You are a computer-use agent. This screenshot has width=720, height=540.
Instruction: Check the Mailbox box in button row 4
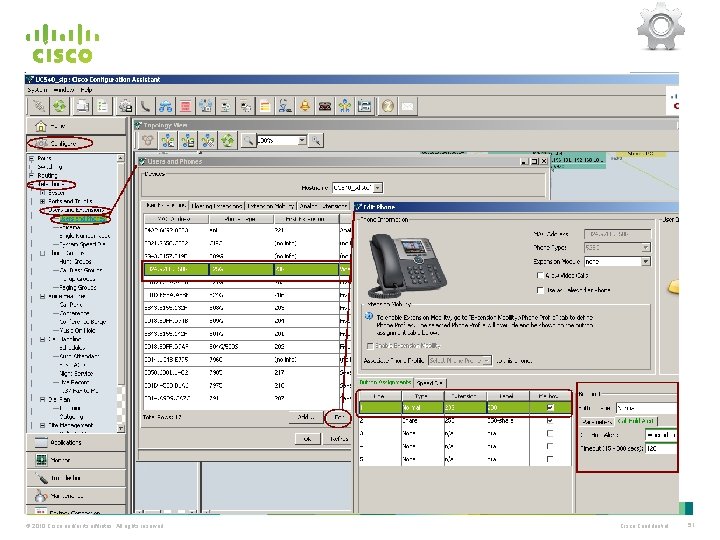point(550,446)
